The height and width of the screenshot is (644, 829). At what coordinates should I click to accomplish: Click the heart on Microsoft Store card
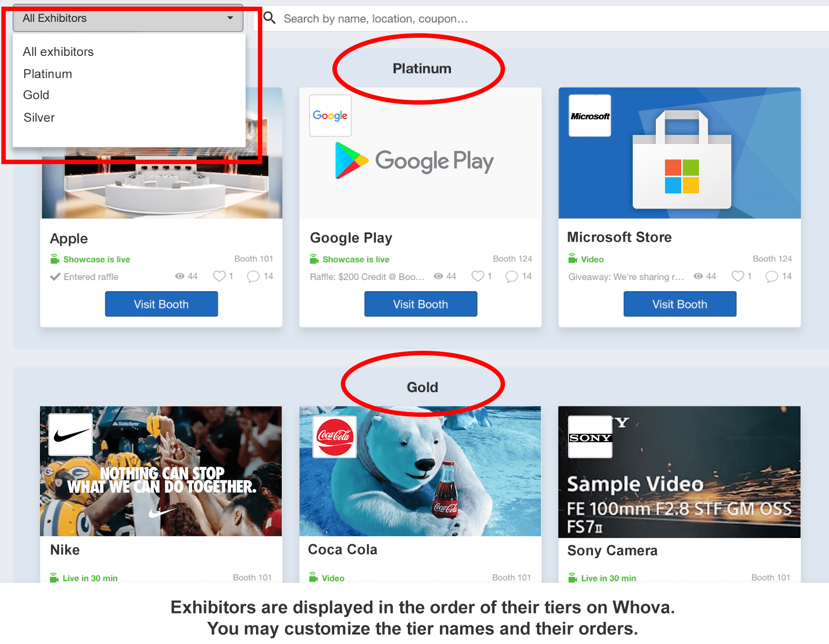(x=738, y=276)
